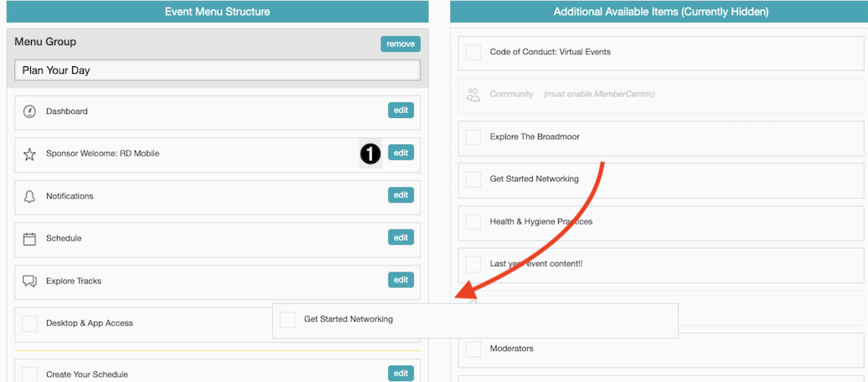Screen dimensions: 868x382
Task: Select the blank icon box for Desktop & App Access
Action: 29,324
